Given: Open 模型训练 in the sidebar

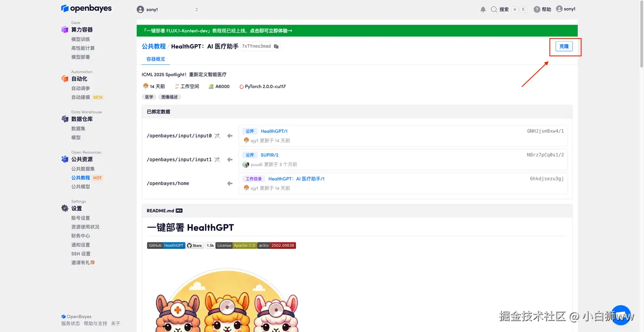Looking at the screenshot, I should tap(80, 39).
